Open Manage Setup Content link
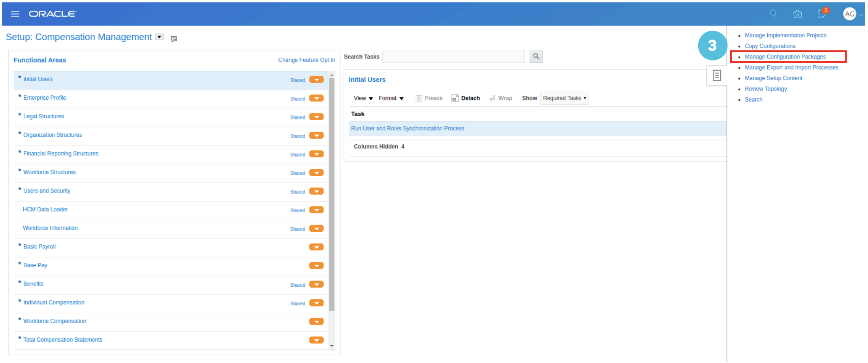This screenshot has height=363, width=868. point(773,78)
